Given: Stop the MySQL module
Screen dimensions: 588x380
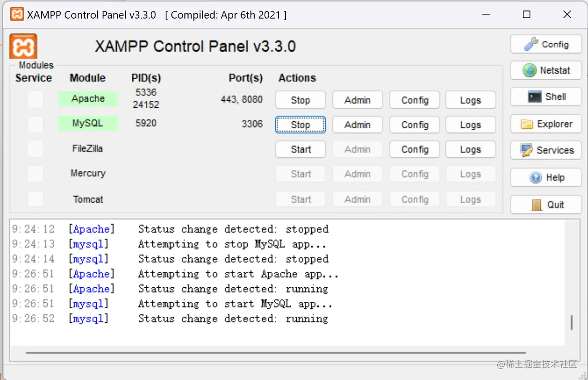Looking at the screenshot, I should click(x=300, y=124).
